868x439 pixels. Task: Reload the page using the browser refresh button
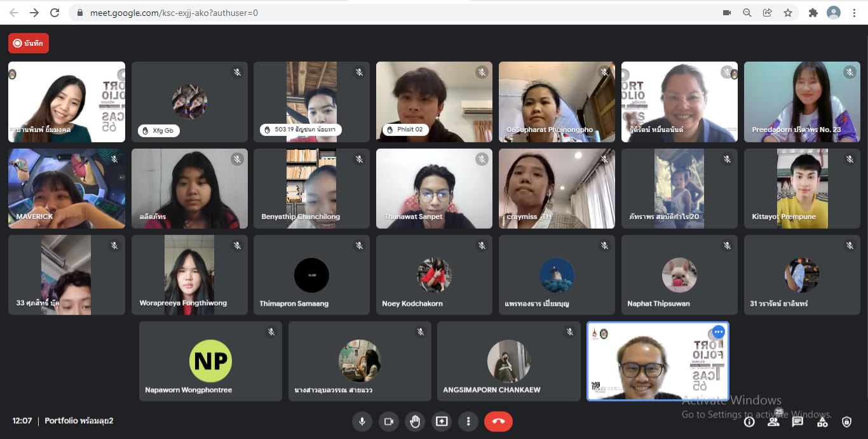pos(55,13)
